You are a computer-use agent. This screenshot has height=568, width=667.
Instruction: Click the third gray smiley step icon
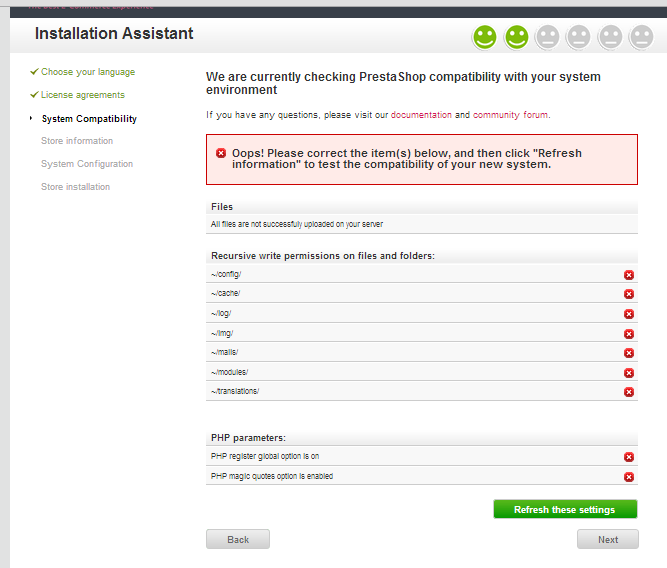point(547,38)
